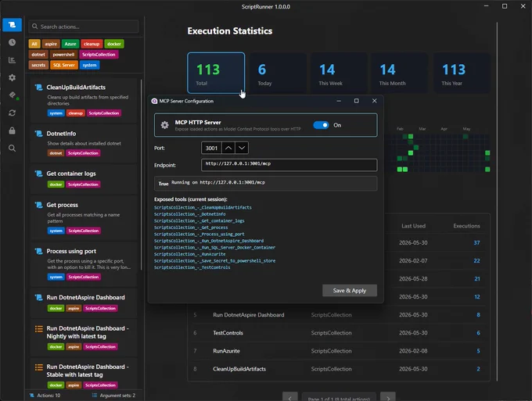Open the RunAzurite row in statistics table
The width and height of the screenshot is (532, 401).
click(x=339, y=351)
